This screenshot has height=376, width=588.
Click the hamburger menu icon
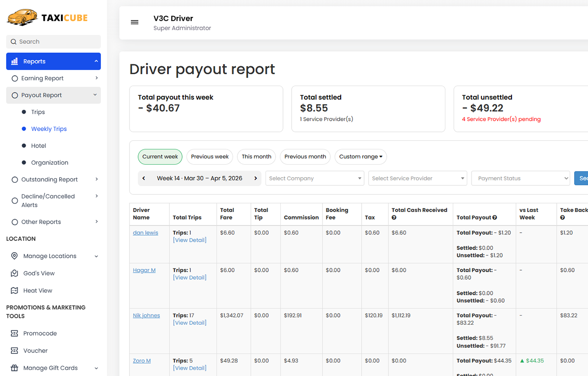click(x=135, y=22)
